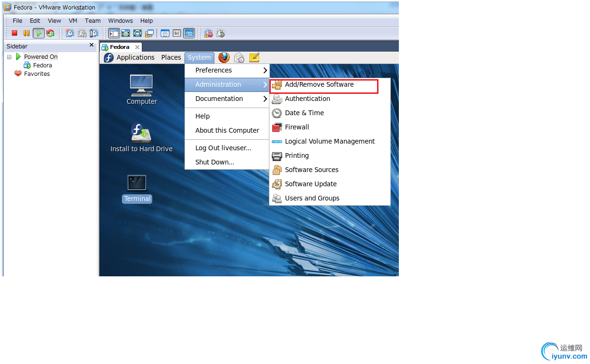
Task: Expand the Documentation submenu
Action: 227,99
